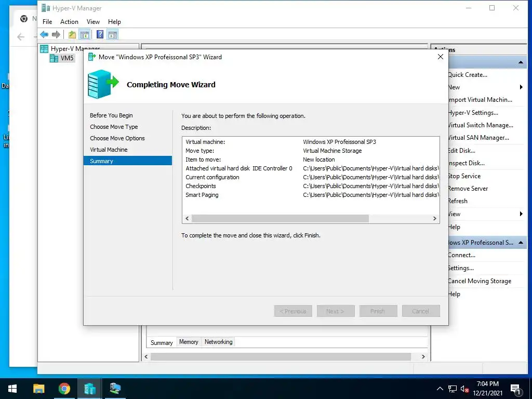Click the Hyper-V Manager taskbar icon
The width and height of the screenshot is (532, 399).
[x=90, y=389]
